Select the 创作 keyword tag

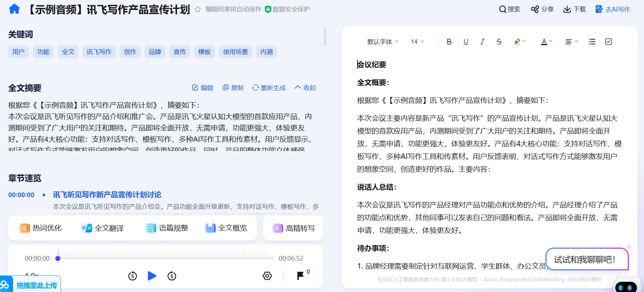[130, 52]
